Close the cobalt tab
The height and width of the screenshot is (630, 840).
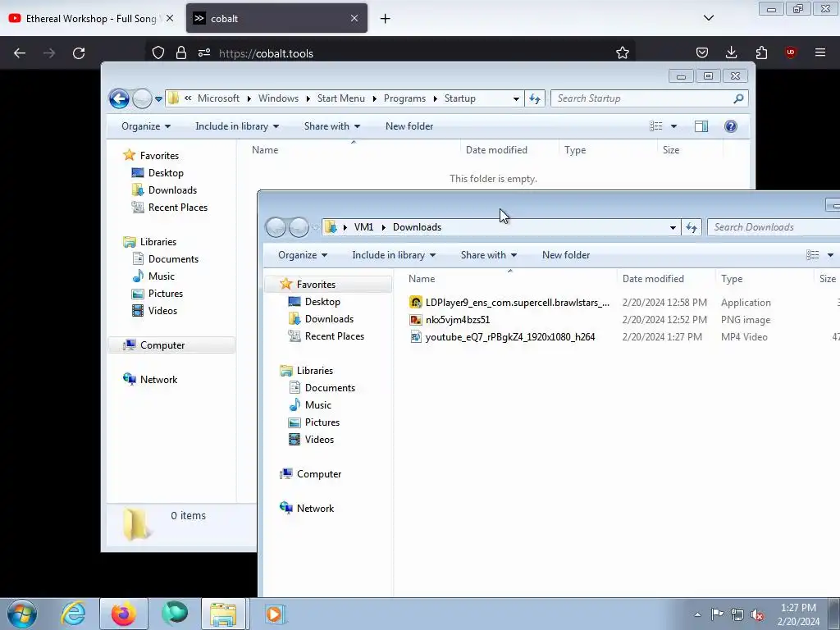pyautogui.click(x=354, y=18)
